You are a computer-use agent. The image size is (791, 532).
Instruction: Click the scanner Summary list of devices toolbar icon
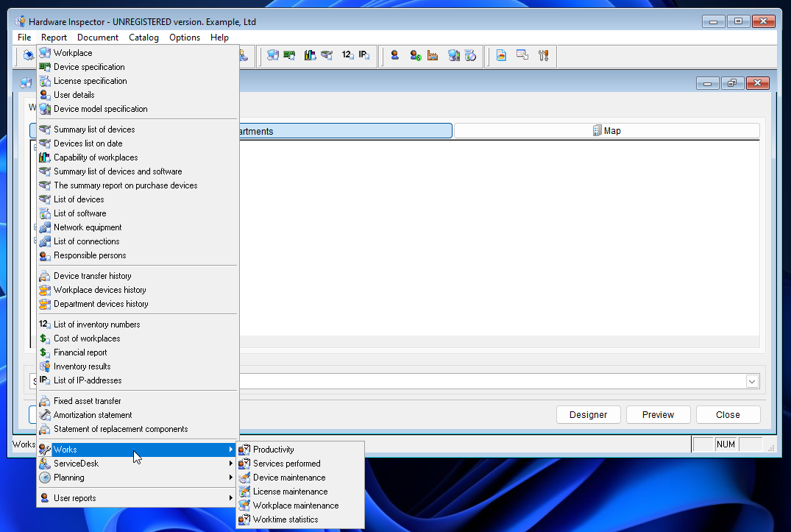click(x=327, y=55)
